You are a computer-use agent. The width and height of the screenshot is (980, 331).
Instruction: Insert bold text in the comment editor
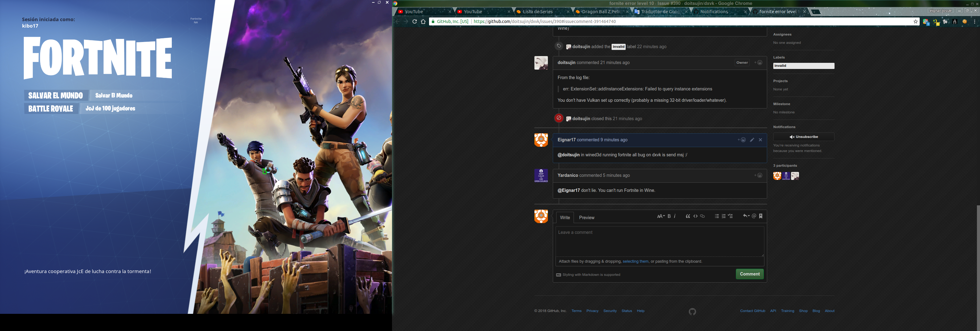point(669,216)
